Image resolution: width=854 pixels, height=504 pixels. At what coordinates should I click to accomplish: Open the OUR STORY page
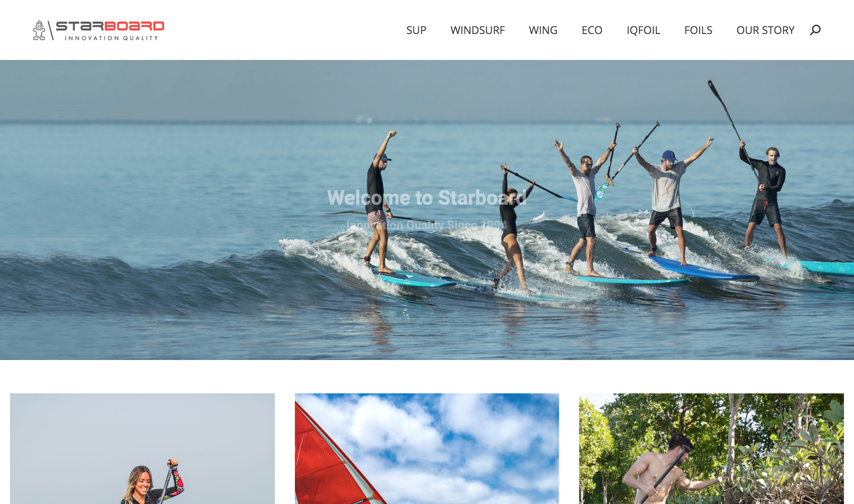765,30
